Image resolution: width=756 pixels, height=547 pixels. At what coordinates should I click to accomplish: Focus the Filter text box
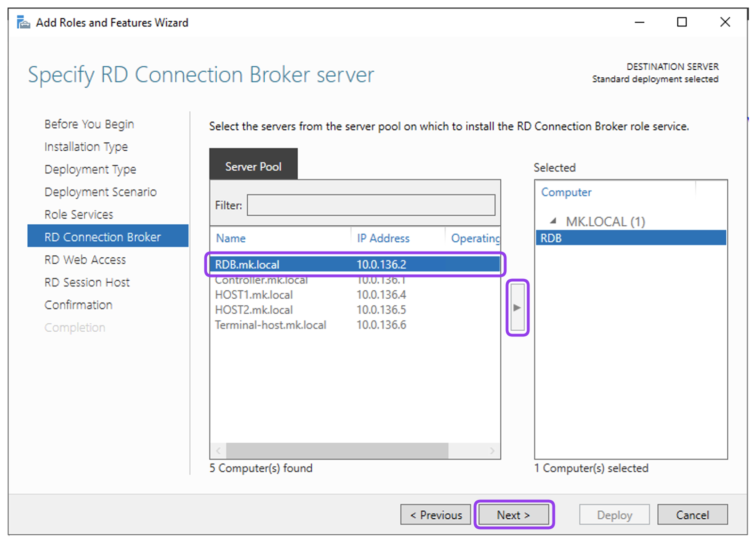371,205
